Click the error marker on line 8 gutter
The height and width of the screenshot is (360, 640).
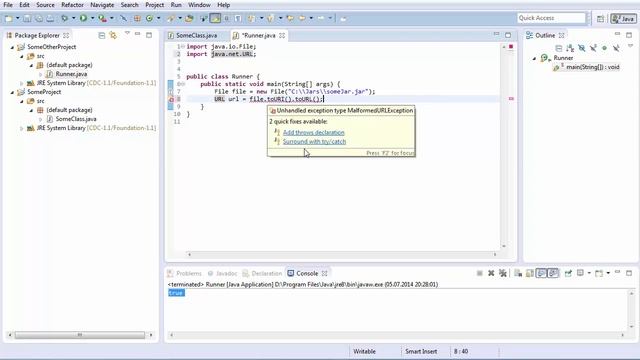coord(171,99)
